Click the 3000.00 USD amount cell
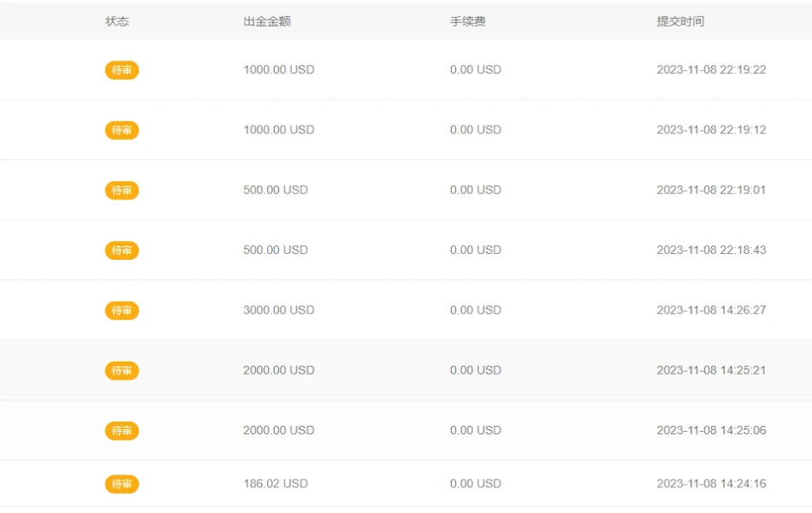 (278, 310)
